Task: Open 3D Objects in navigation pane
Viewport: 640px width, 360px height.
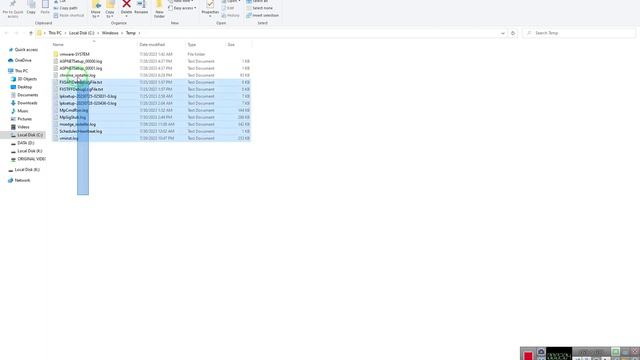Action: tap(24, 79)
